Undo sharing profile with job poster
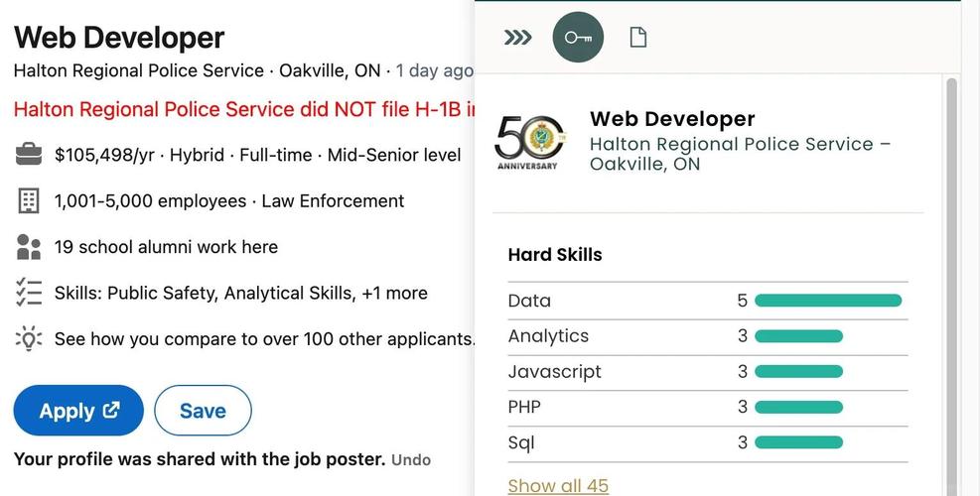 point(411,460)
